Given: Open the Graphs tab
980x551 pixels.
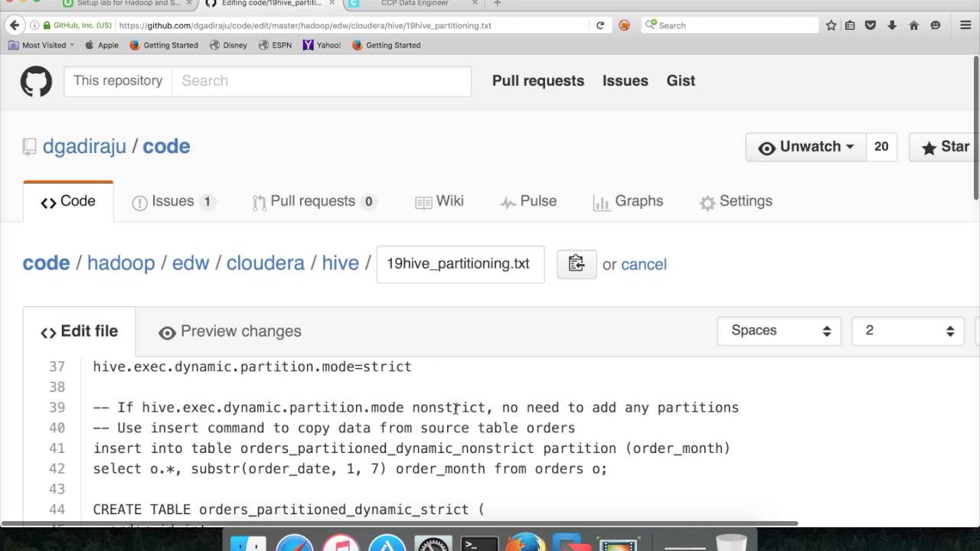Looking at the screenshot, I should pyautogui.click(x=629, y=201).
